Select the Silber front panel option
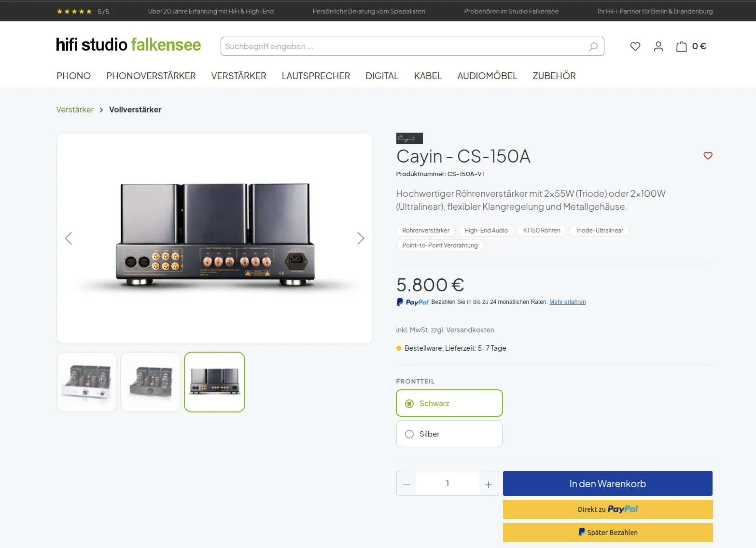This screenshot has height=548, width=756. tap(449, 434)
